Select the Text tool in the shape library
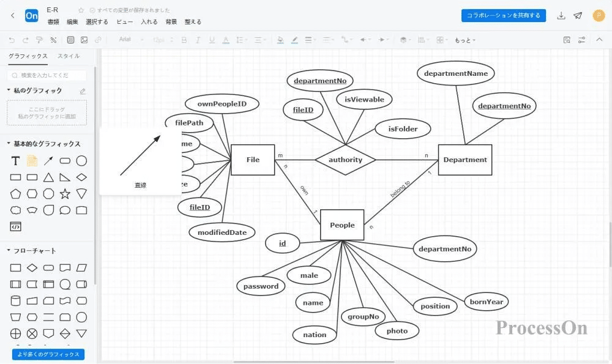The height and width of the screenshot is (364, 612). 15,161
